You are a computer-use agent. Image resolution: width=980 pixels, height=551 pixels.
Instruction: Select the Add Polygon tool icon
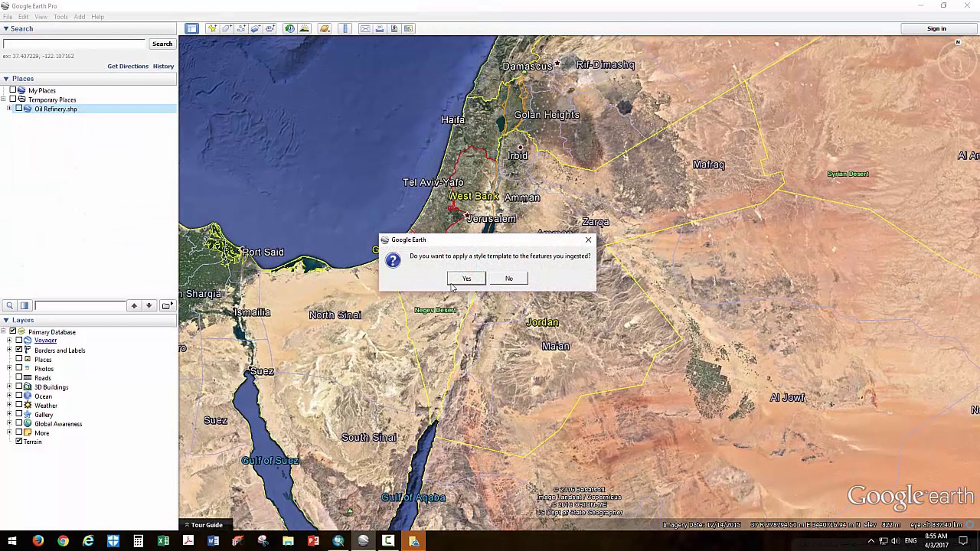pyautogui.click(x=227, y=29)
